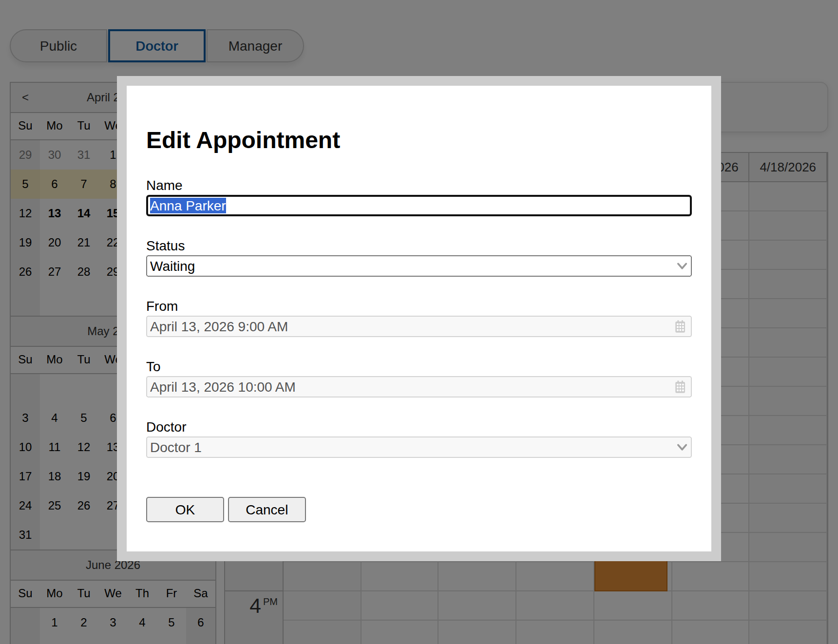Viewport: 838px width, 644px height.
Task: Confirm the appointment with OK
Action: click(x=185, y=510)
